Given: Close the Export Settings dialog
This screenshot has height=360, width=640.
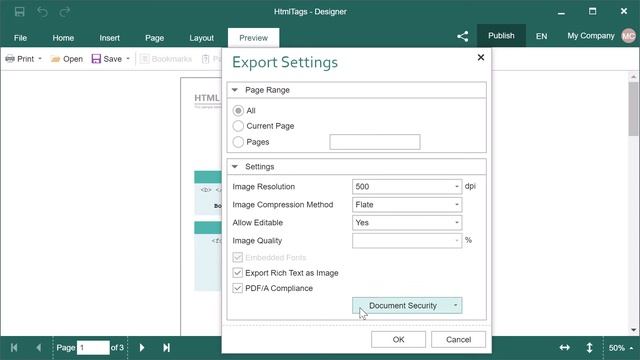Looking at the screenshot, I should click(x=481, y=58).
